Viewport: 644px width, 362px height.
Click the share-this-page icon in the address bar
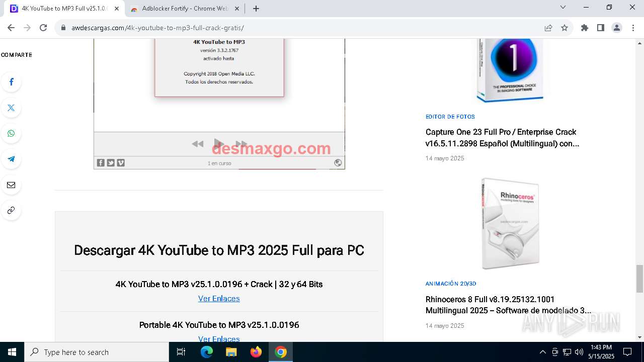pos(548,28)
